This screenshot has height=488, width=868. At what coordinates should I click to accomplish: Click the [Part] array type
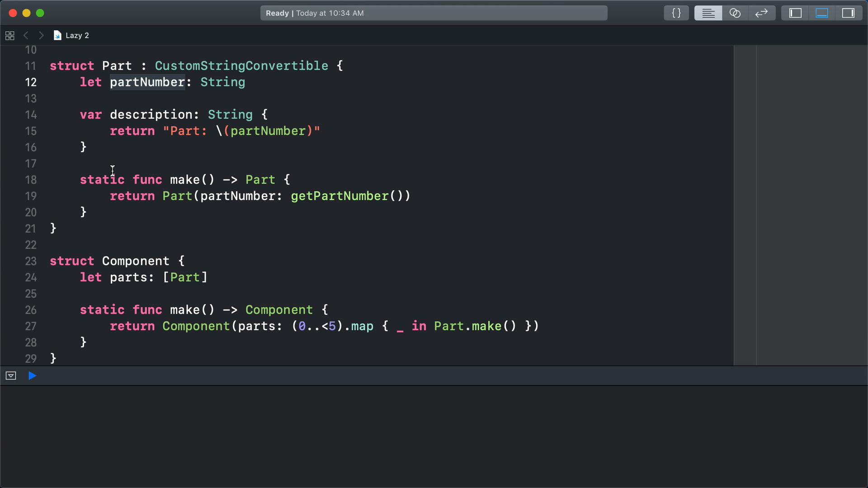(x=185, y=277)
